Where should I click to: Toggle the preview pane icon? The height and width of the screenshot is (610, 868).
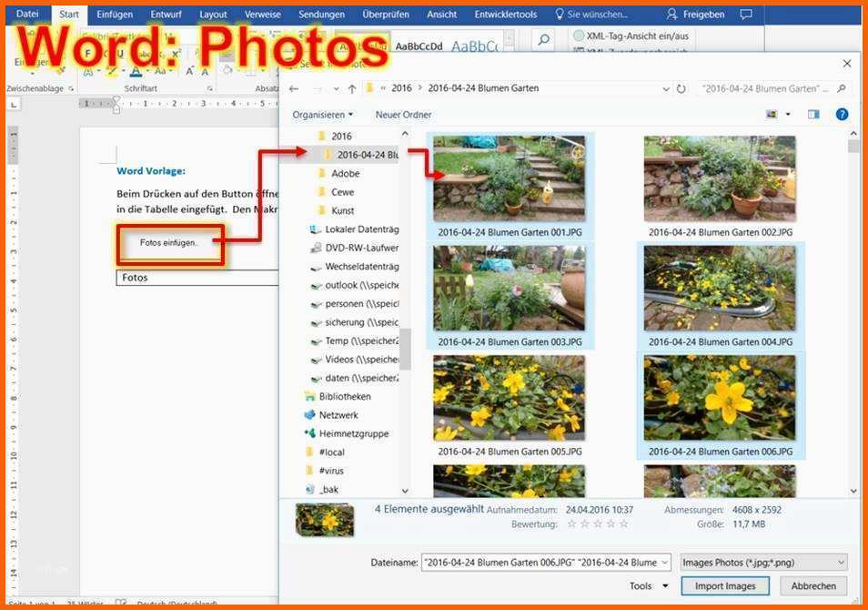click(813, 115)
